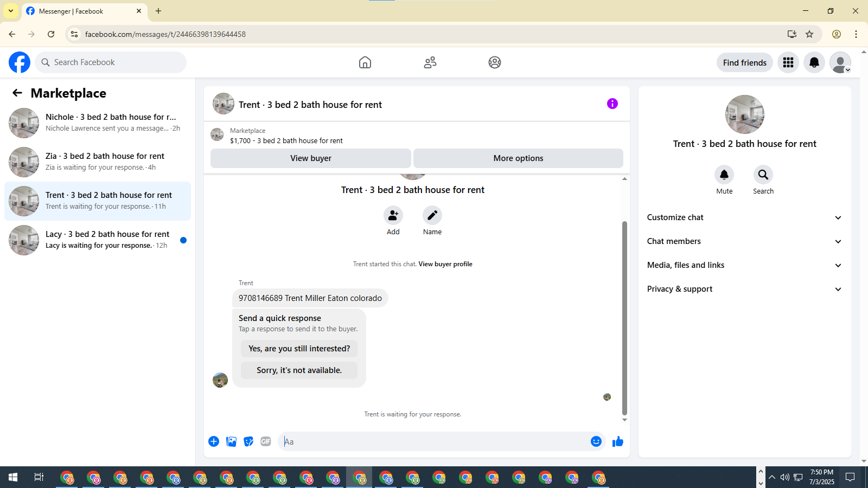868x488 pixels.
Task: Click Trent's message sender avatar
Action: click(x=220, y=380)
